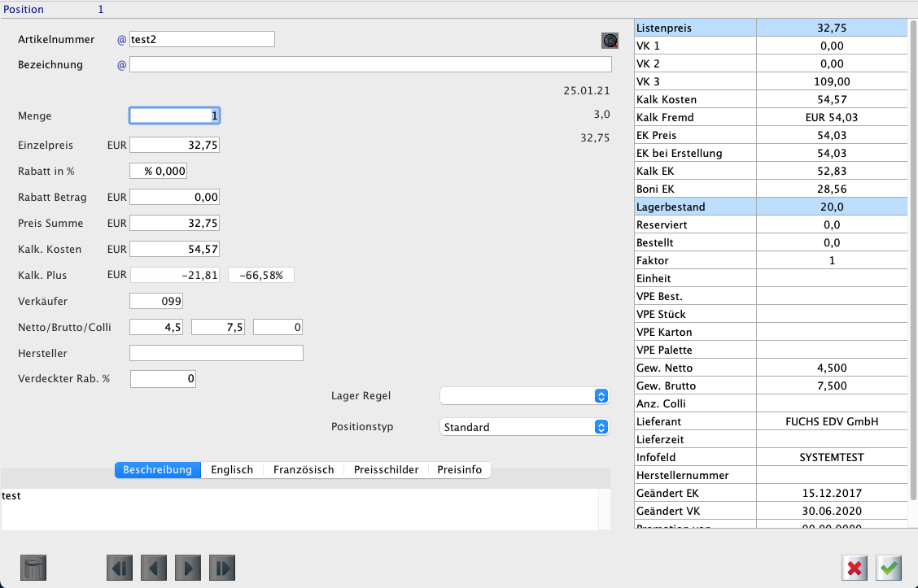Open the Französisch tab
Image resolution: width=918 pixels, height=588 pixels.
304,470
